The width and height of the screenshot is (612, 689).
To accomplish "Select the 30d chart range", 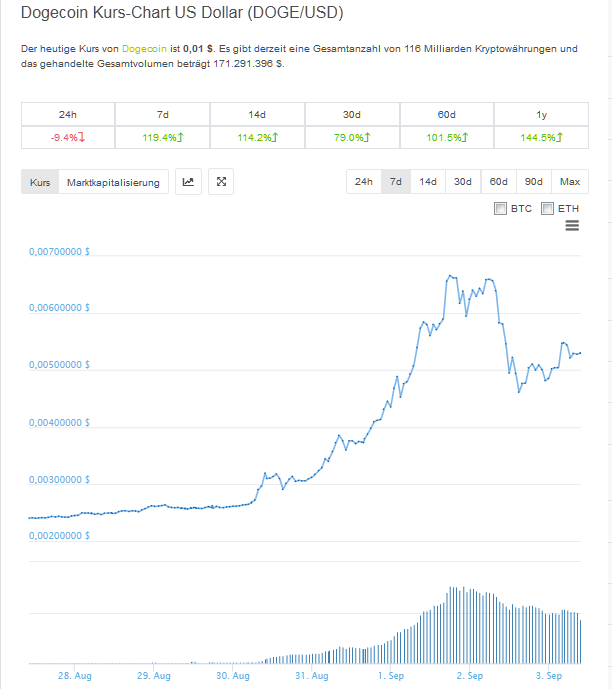I will pyautogui.click(x=463, y=181).
